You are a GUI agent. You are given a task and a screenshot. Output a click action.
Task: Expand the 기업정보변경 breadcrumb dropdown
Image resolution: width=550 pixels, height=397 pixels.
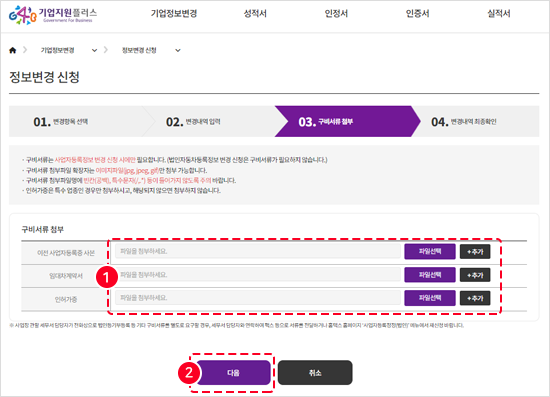click(94, 51)
